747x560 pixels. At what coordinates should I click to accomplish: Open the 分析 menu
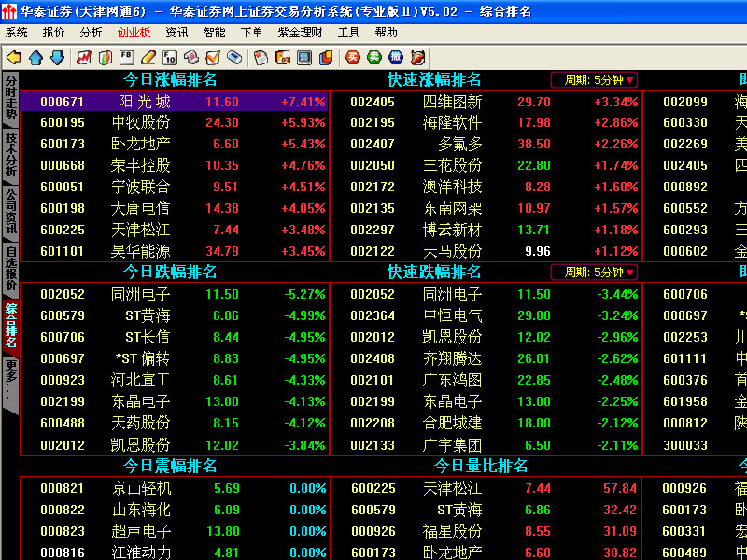[x=91, y=33]
